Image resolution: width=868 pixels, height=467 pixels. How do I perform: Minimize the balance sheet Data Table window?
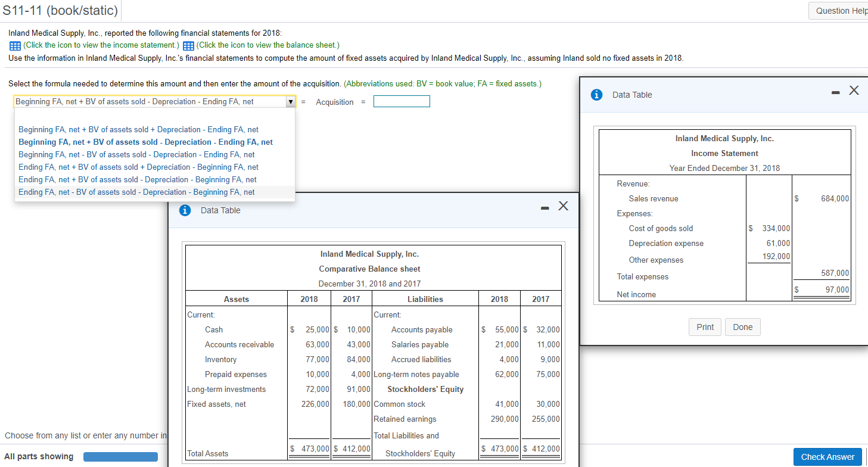coord(545,208)
